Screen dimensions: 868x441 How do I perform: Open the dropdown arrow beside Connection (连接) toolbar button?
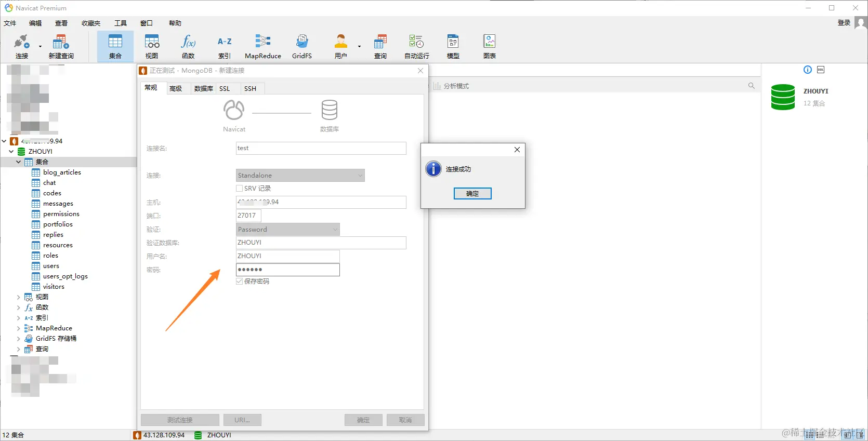click(x=40, y=47)
